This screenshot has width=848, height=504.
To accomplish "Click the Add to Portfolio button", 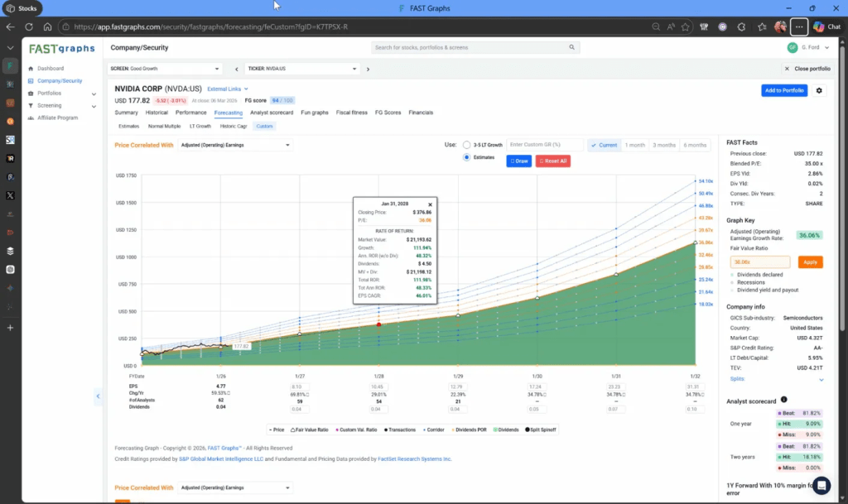I will click(783, 90).
